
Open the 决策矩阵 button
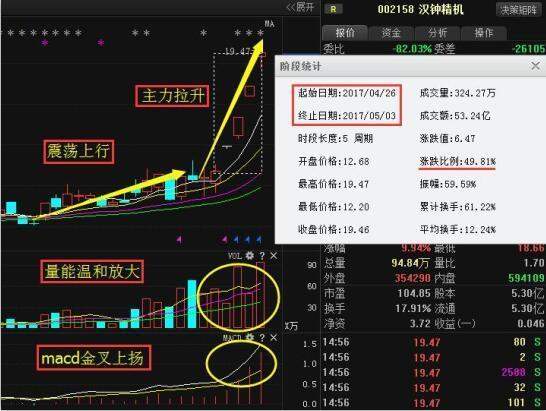(x=518, y=10)
